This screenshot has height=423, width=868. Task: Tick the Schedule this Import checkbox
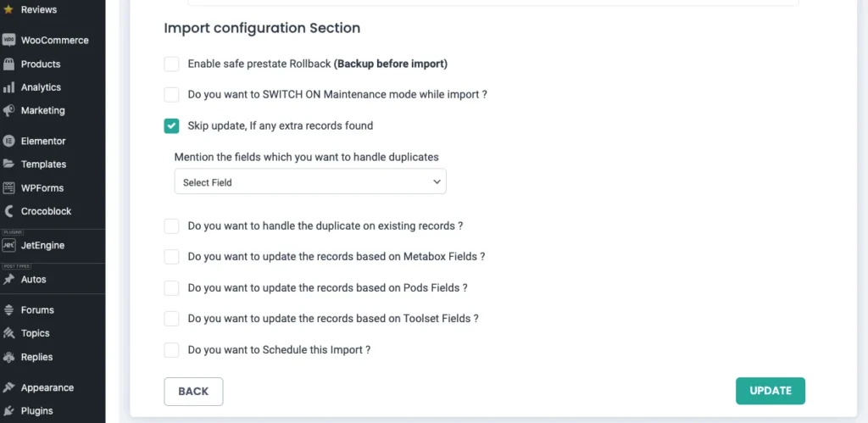[x=172, y=349]
